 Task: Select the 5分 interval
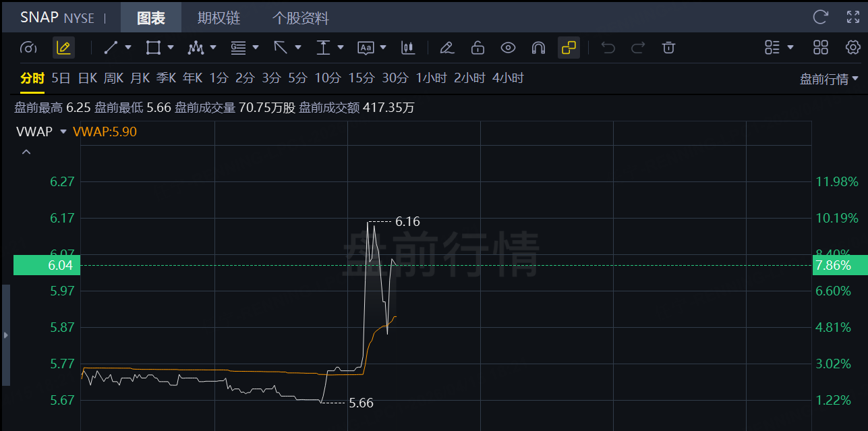pos(297,78)
